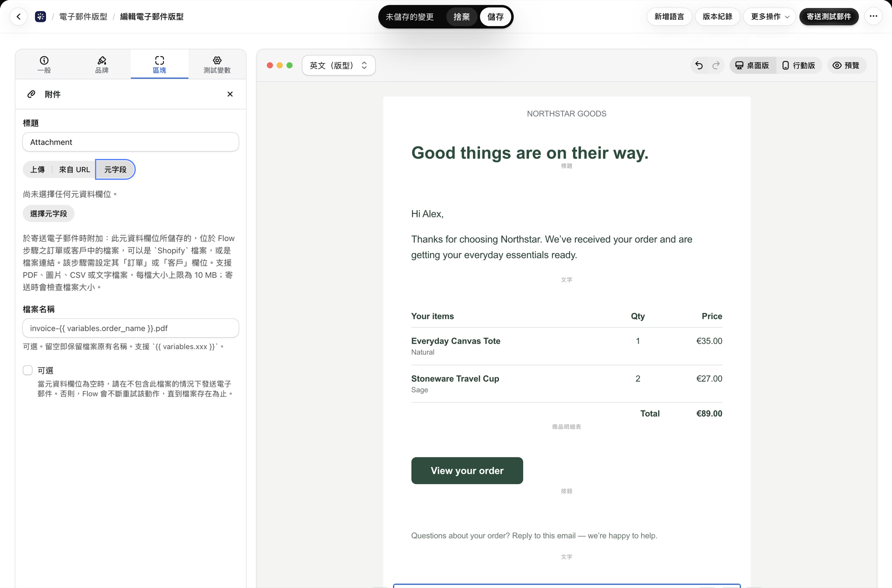Viewport: 892px width, 588px height.
Task: Click the 儲存 button
Action: click(495, 17)
